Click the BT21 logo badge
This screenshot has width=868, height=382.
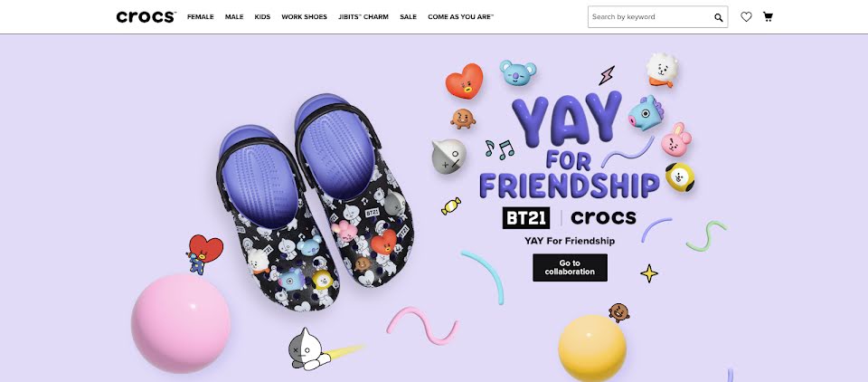point(526,218)
